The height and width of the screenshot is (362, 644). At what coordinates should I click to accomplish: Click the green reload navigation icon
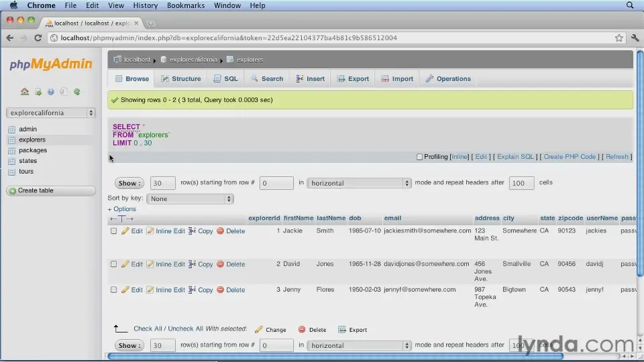click(x=76, y=92)
